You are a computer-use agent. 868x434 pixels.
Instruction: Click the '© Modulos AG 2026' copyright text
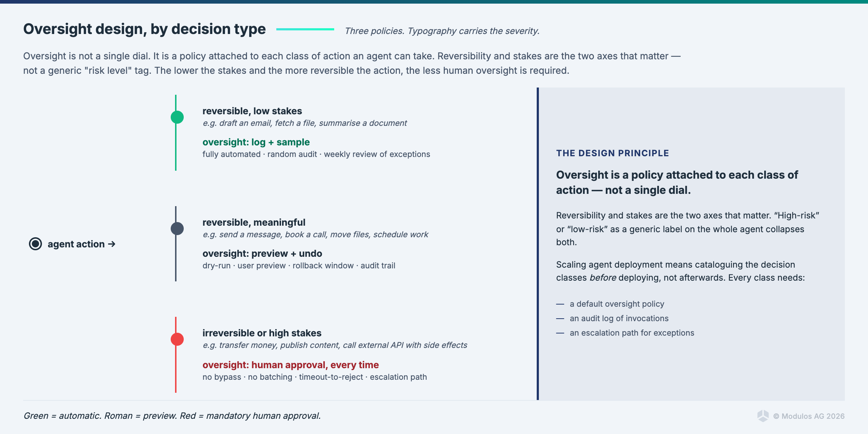click(x=809, y=416)
